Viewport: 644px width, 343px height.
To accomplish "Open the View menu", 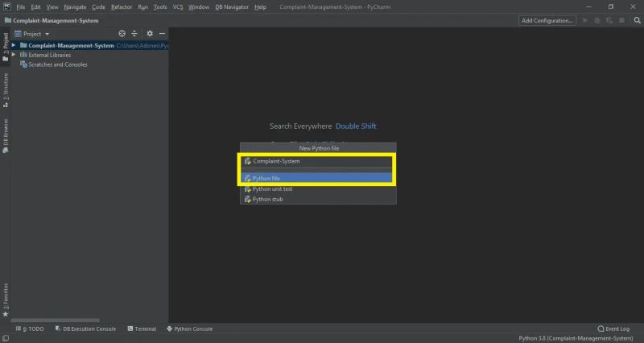I will point(52,7).
